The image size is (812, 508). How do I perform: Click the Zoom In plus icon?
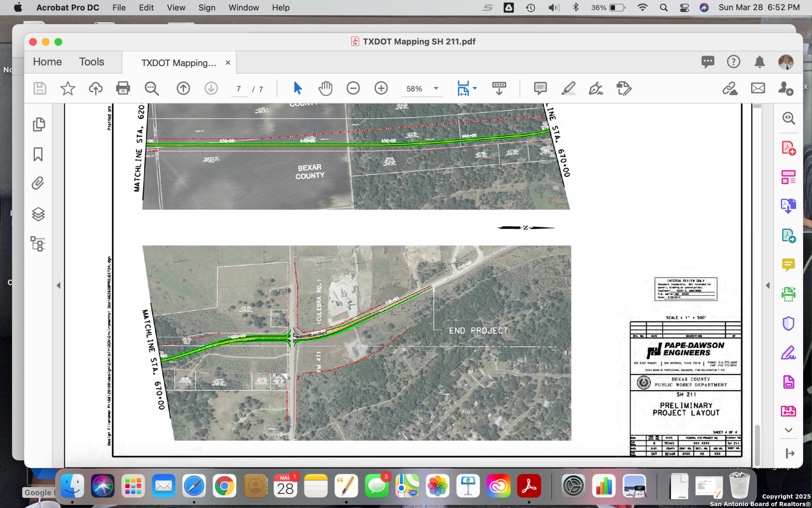pos(381,88)
